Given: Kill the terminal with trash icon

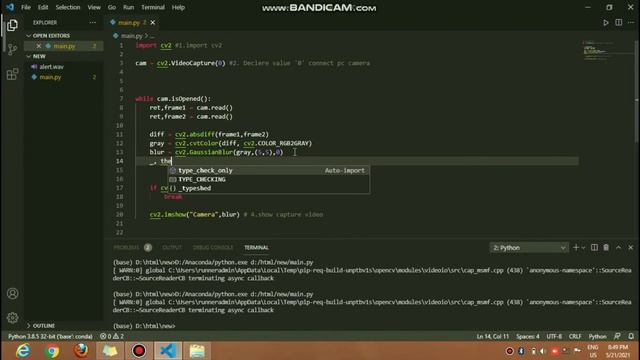Looking at the screenshot, I should (606, 247).
